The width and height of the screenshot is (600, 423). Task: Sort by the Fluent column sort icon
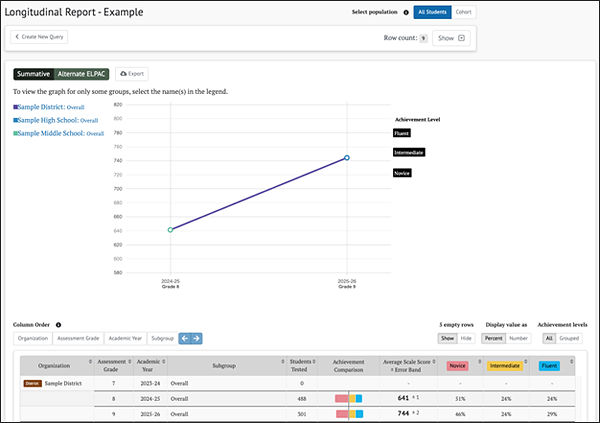pos(572,362)
